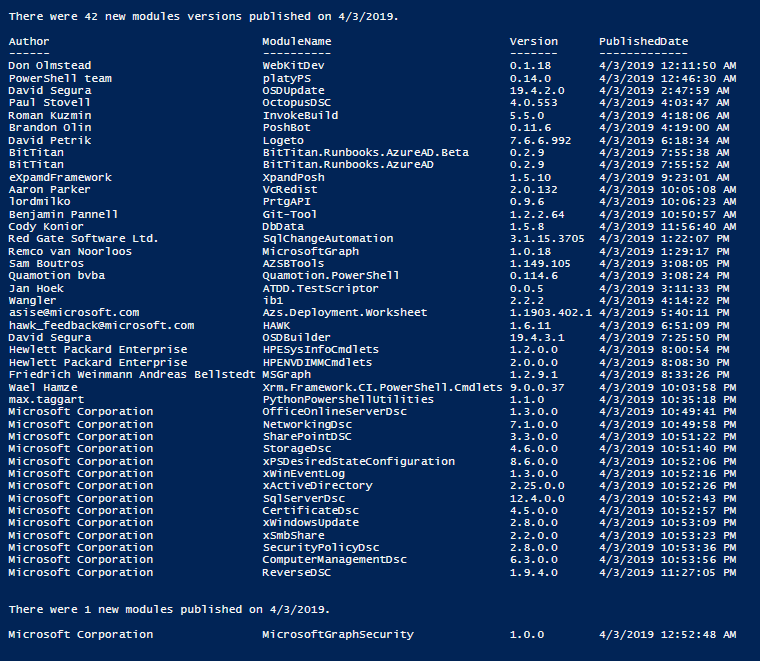Select the timestamp 4/3/2019 11:27:05 PM
Viewport: 760px width, 661px height.
[667, 572]
